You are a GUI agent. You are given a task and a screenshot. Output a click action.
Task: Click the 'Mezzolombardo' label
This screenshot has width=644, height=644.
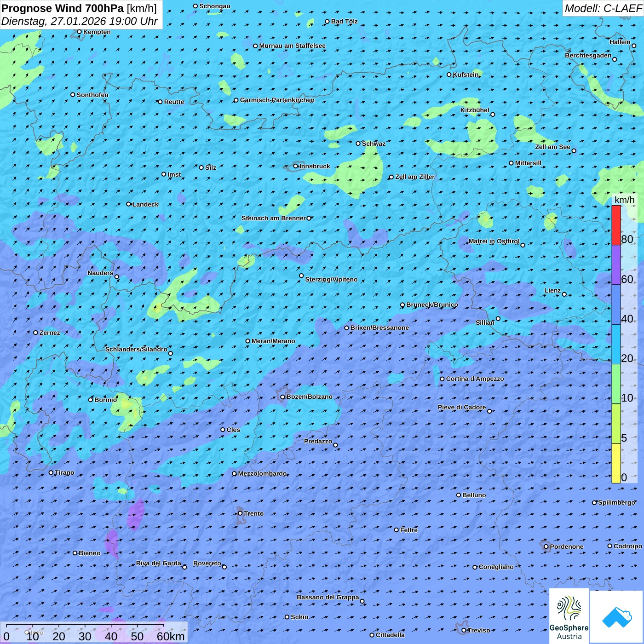pos(262,473)
